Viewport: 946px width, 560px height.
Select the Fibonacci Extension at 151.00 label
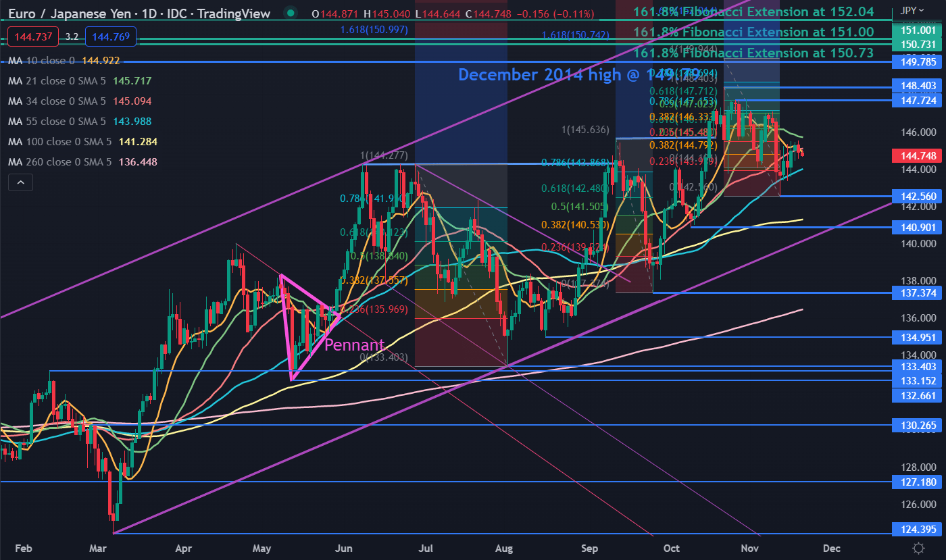(753, 32)
